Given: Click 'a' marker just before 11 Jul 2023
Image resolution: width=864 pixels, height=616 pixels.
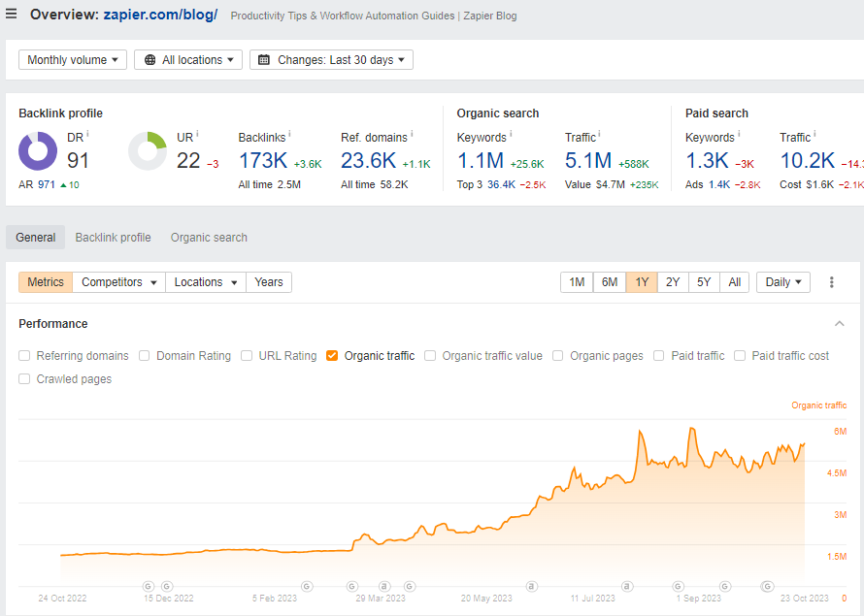Looking at the screenshot, I should pos(626,586).
